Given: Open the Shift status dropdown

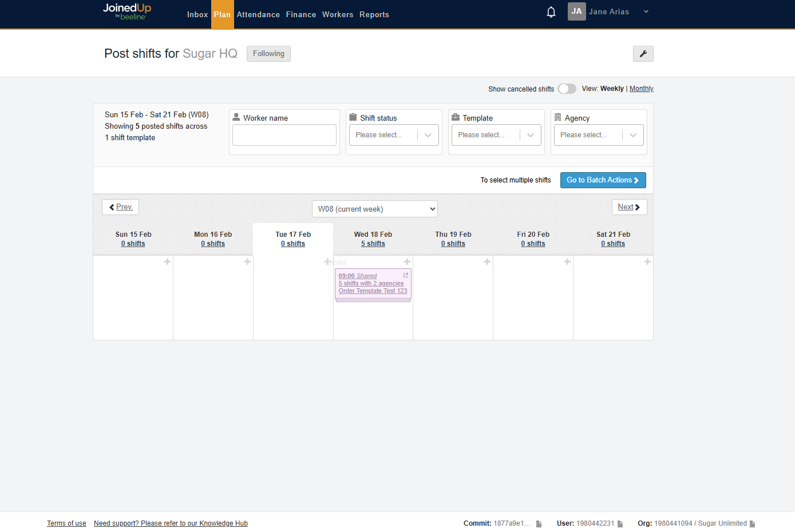Looking at the screenshot, I should pyautogui.click(x=394, y=135).
